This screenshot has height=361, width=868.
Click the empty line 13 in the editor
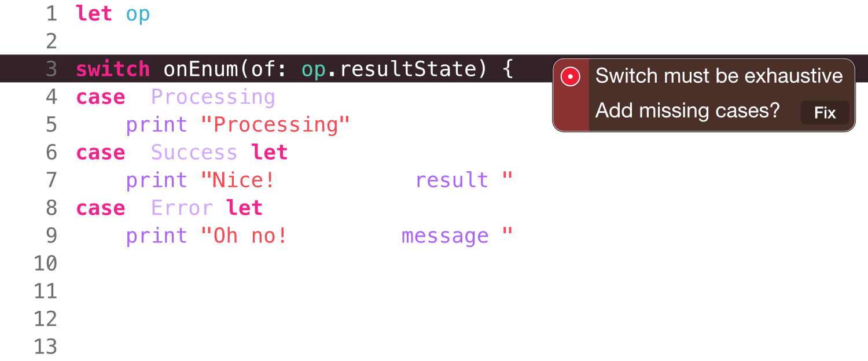coord(434,347)
